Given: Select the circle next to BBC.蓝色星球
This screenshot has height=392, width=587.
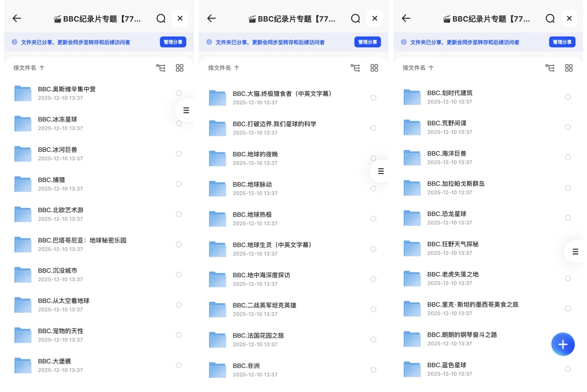Looking at the screenshot, I should 568,369.
